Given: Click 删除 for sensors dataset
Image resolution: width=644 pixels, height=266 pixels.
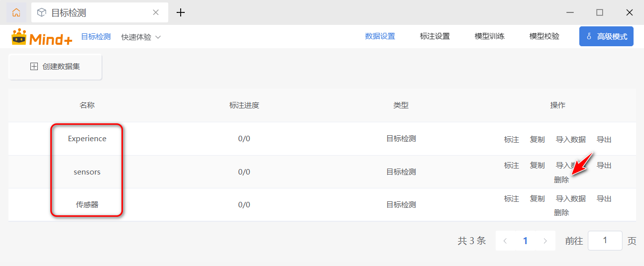Looking at the screenshot, I should 561,180.
